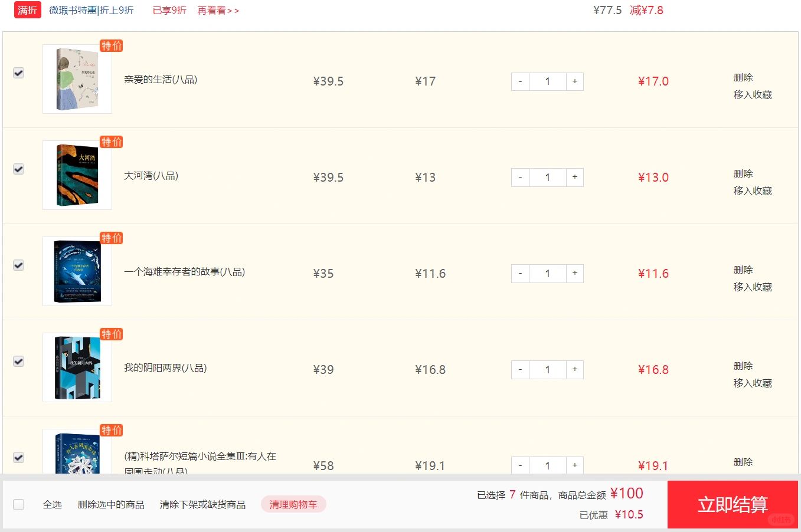The image size is (801, 532).
Task: Open 一个海难幸存者的故事 cover thumbnail
Action: pyautogui.click(x=77, y=271)
